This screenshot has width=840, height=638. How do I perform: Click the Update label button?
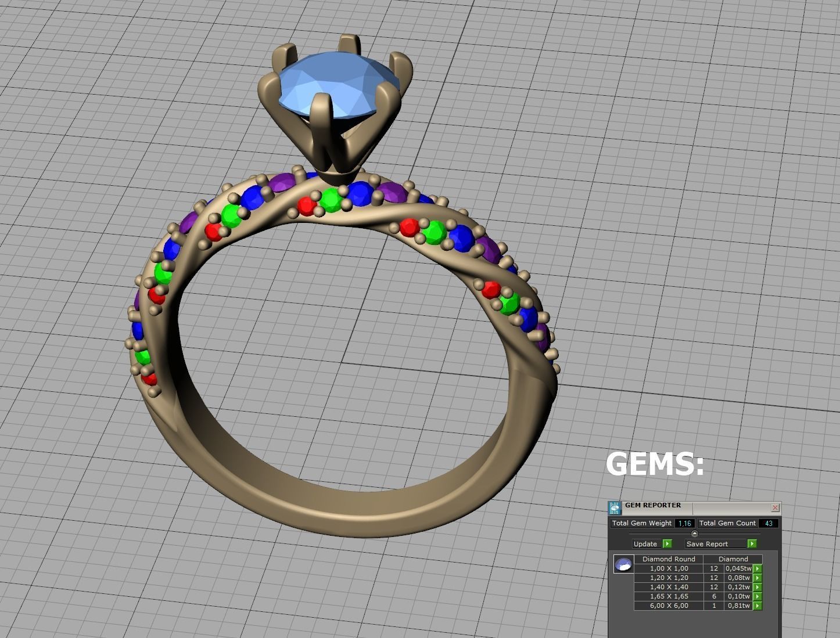645,544
